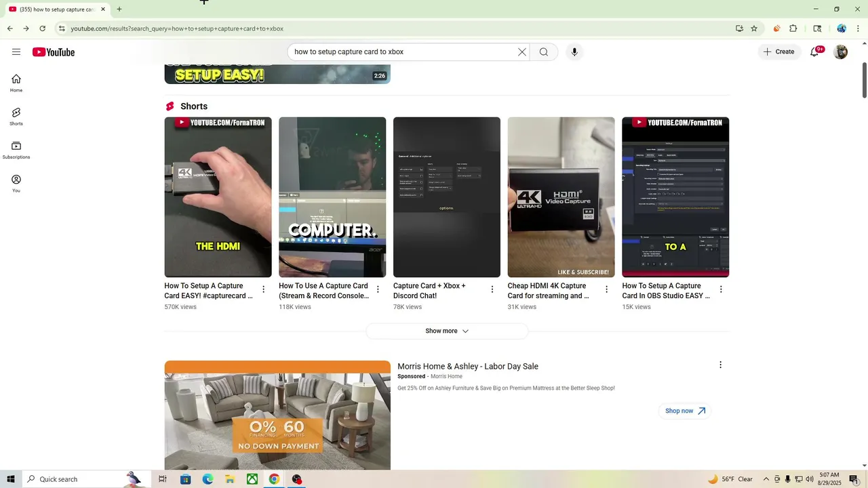Open the Morris Home furniture ad thumbnail
The image size is (868, 488).
[x=277, y=415]
